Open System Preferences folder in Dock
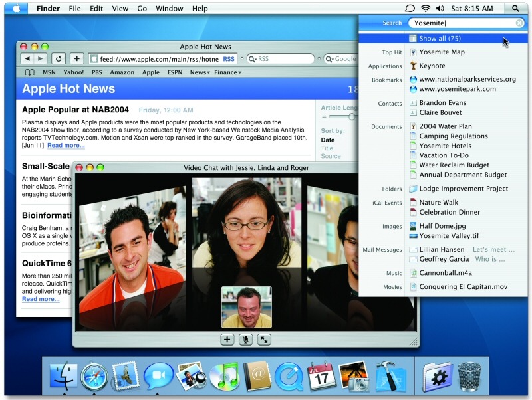 438,377
